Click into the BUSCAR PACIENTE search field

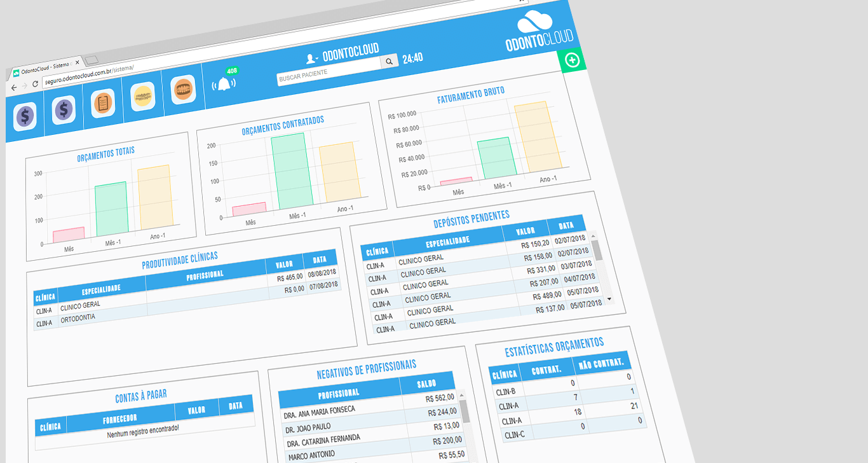pyautogui.click(x=328, y=72)
